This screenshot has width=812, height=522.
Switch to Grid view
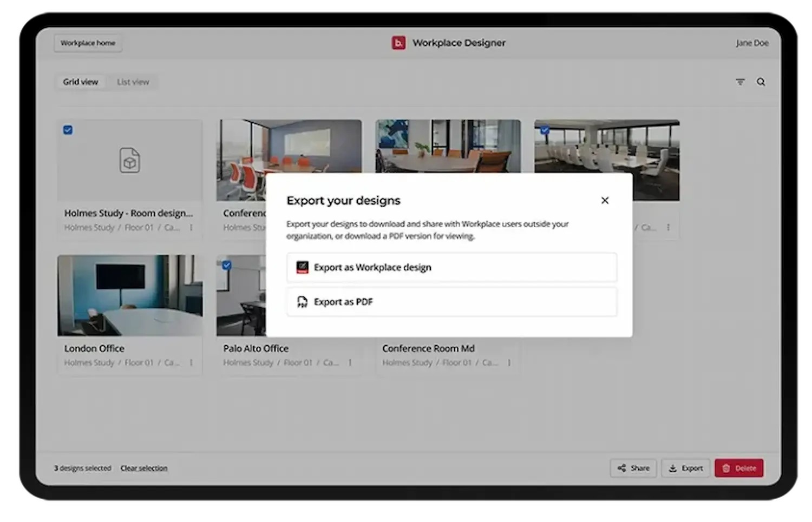pyautogui.click(x=81, y=82)
